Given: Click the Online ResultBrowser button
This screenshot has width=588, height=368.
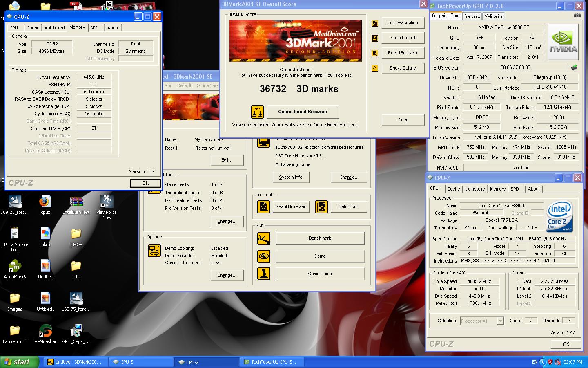Looking at the screenshot, I should tap(303, 112).
